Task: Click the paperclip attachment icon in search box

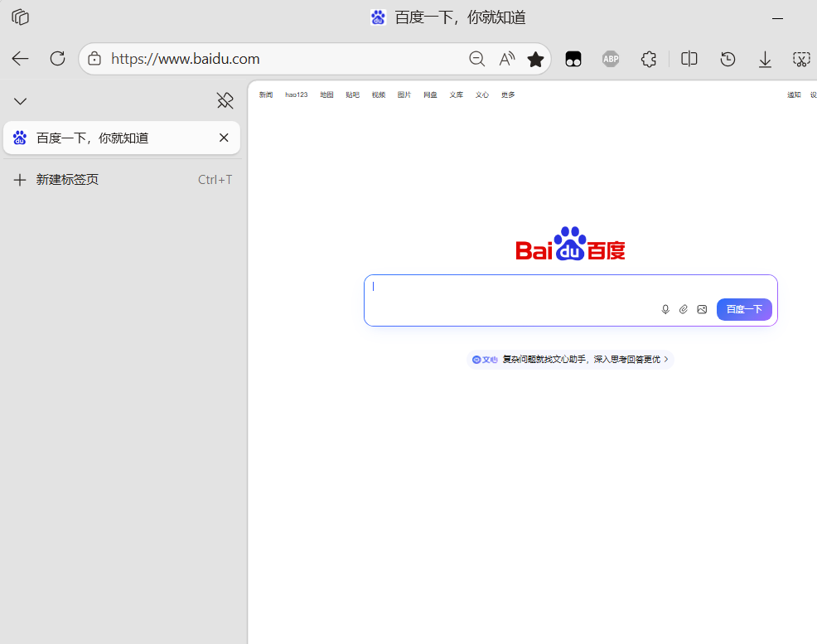Action: 684,309
